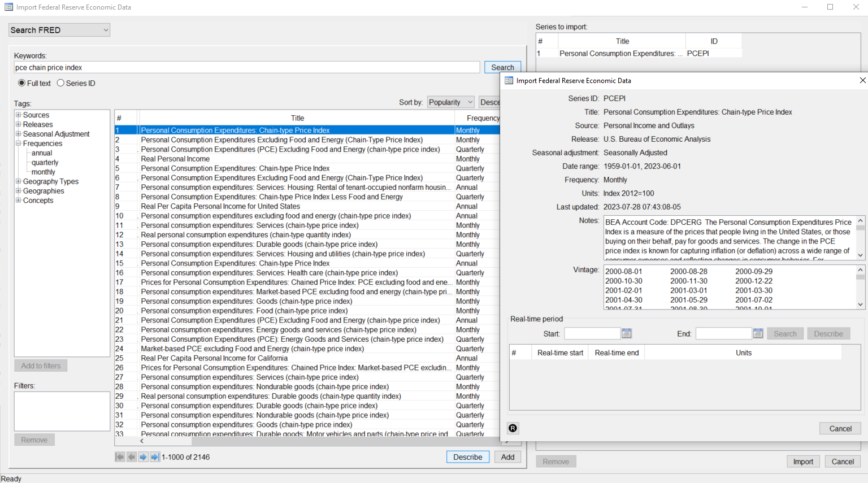868x483 pixels.
Task: Click the Describe button below results
Action: (x=468, y=457)
